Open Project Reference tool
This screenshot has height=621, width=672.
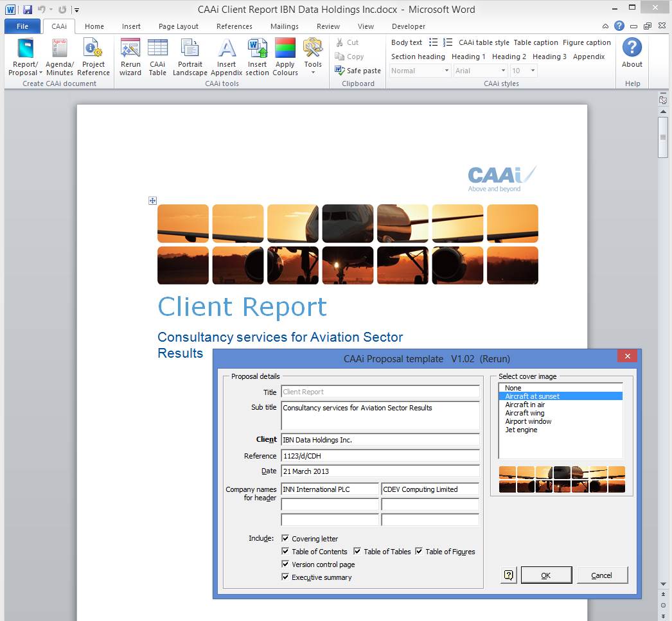coord(93,57)
